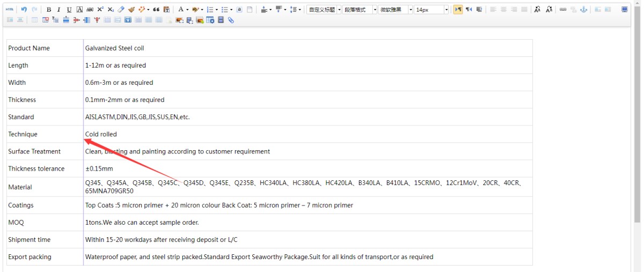Click the eraser clear-format icon
This screenshot has width=644, height=272.
121,10
